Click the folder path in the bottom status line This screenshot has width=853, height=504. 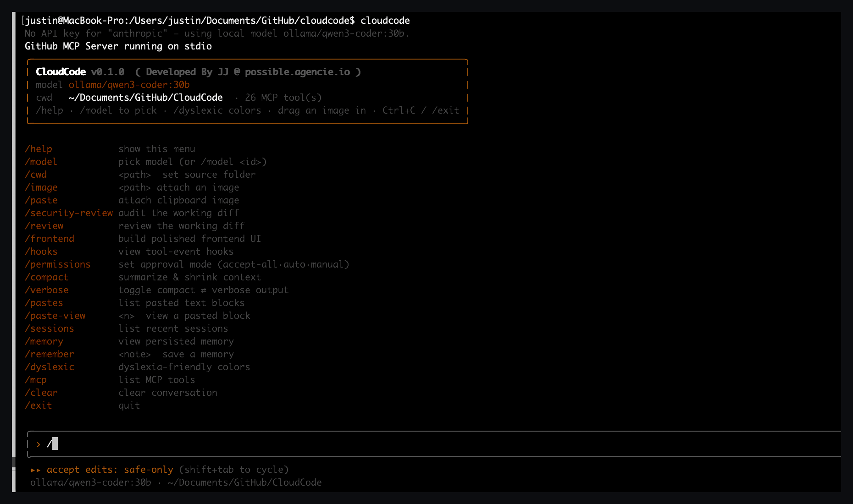(x=245, y=482)
